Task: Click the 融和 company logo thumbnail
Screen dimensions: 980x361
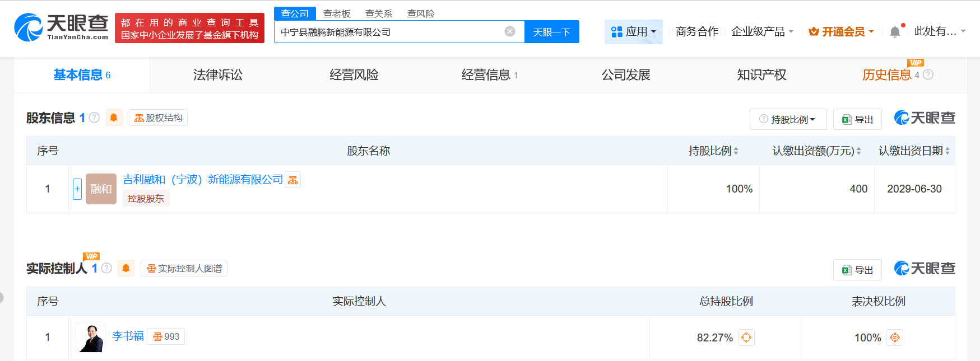Action: (x=101, y=189)
